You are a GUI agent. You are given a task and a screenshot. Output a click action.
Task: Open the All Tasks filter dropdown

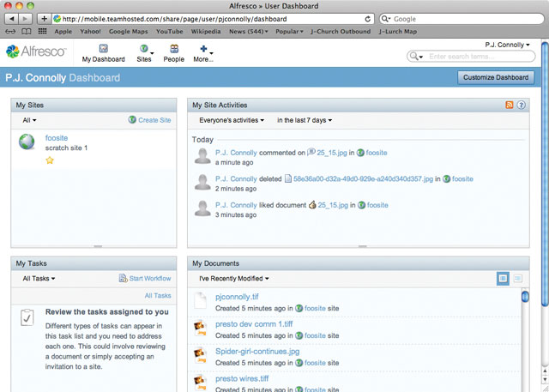[39, 279]
